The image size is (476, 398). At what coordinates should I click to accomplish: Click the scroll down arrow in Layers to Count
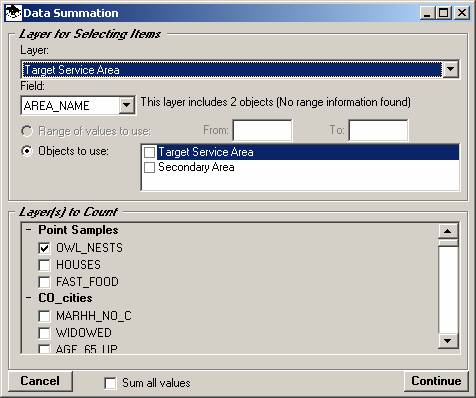(448, 340)
